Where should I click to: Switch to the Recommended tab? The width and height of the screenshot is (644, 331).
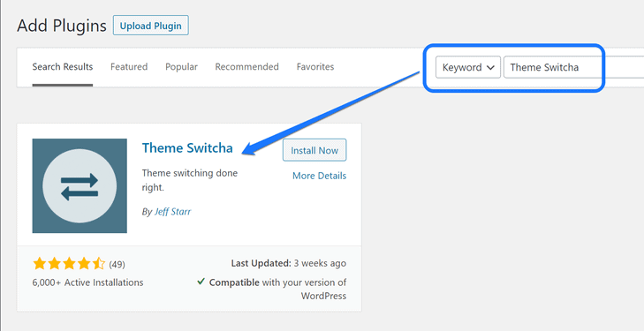coord(246,66)
